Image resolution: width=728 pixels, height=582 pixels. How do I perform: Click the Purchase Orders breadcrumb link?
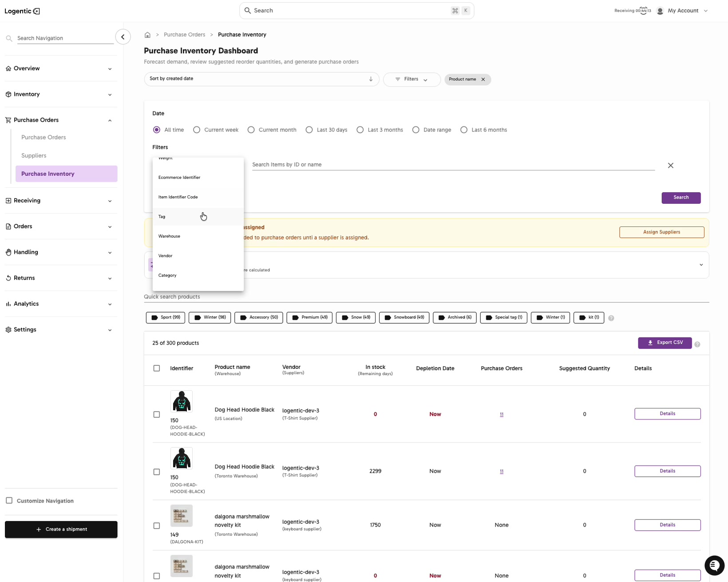(x=185, y=35)
